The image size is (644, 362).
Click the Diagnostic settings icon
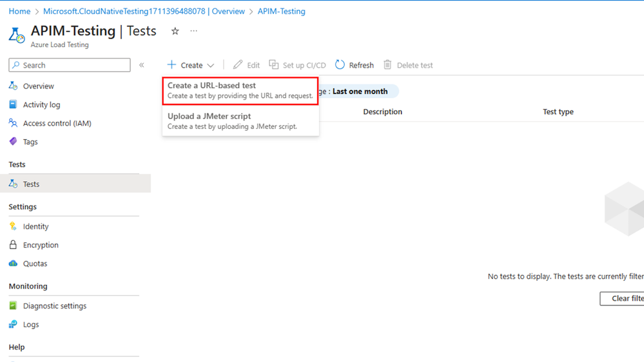click(x=13, y=305)
